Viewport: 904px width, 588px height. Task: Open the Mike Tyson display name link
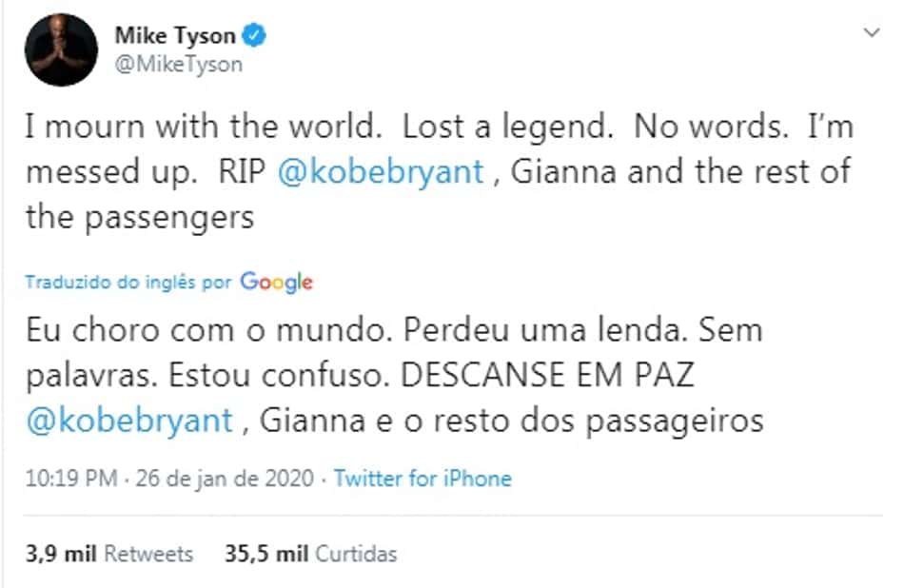click(175, 36)
